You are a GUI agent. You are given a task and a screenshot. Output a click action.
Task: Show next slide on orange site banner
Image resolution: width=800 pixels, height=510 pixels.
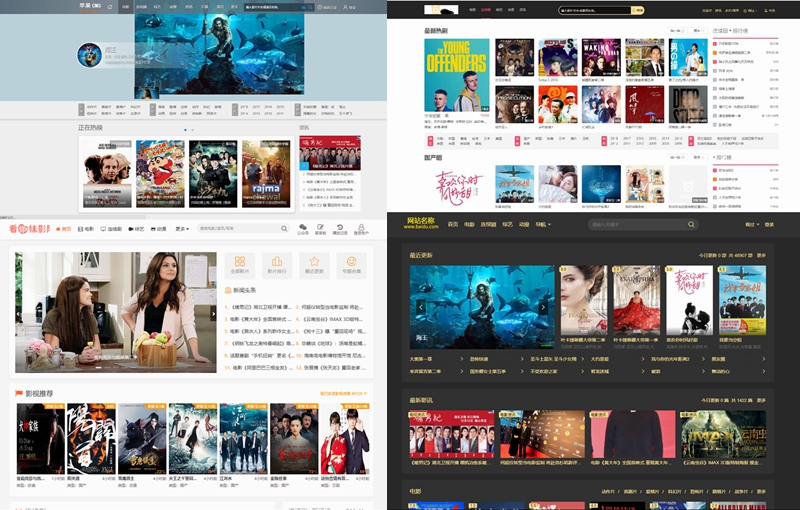tap(213, 313)
